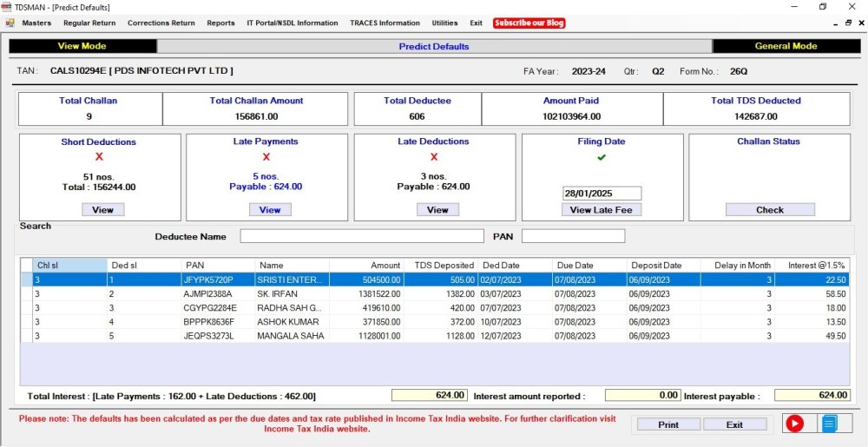This screenshot has height=447, width=868.
Task: Play the red video tutorial icon
Action: click(794, 424)
